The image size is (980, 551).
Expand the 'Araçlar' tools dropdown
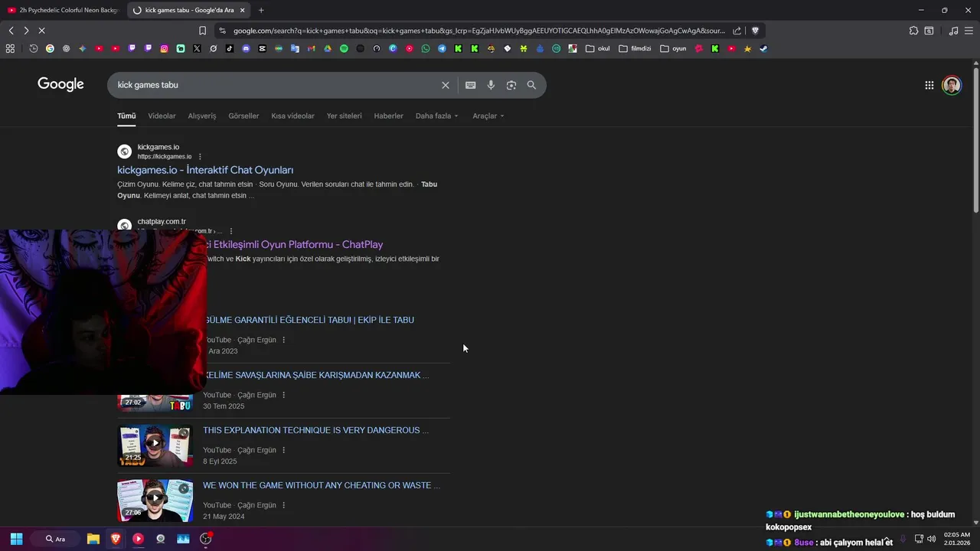(488, 116)
